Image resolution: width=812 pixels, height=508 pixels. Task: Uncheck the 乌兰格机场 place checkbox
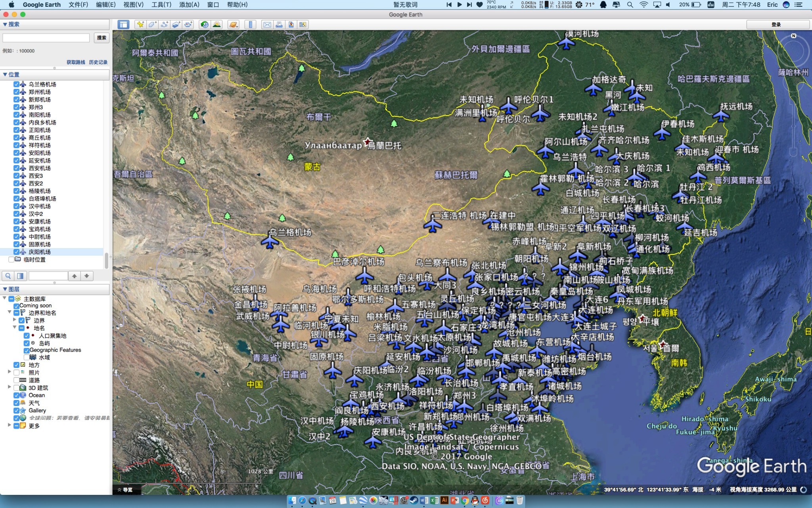coord(16,84)
